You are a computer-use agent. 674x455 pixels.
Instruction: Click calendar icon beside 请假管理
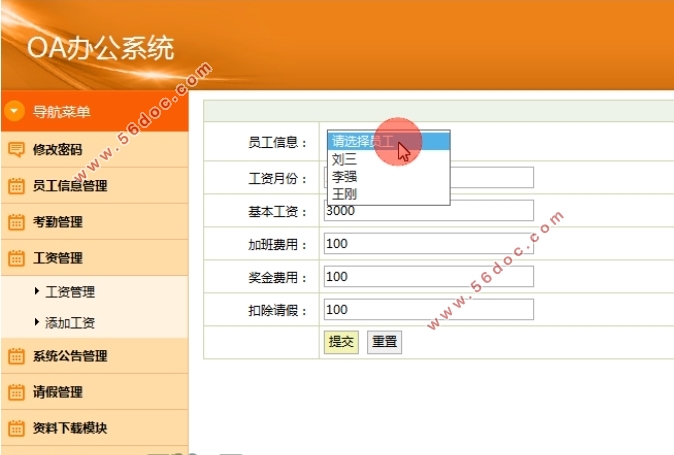click(x=16, y=392)
